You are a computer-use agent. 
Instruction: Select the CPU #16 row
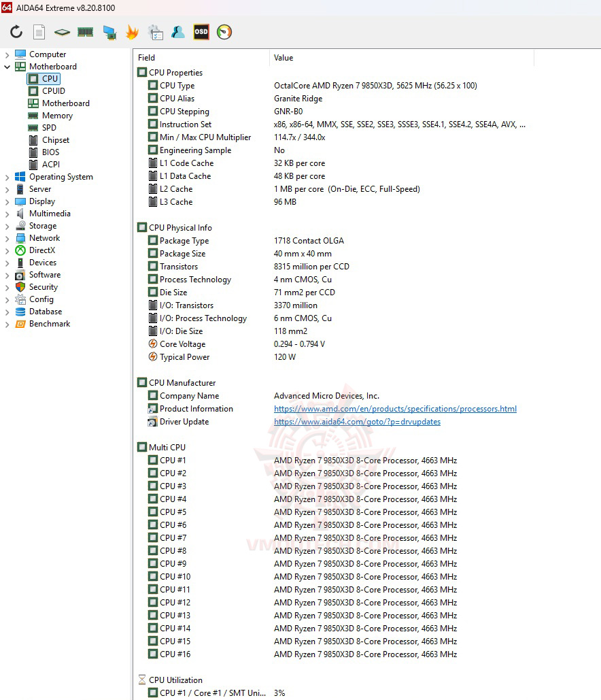click(334, 654)
